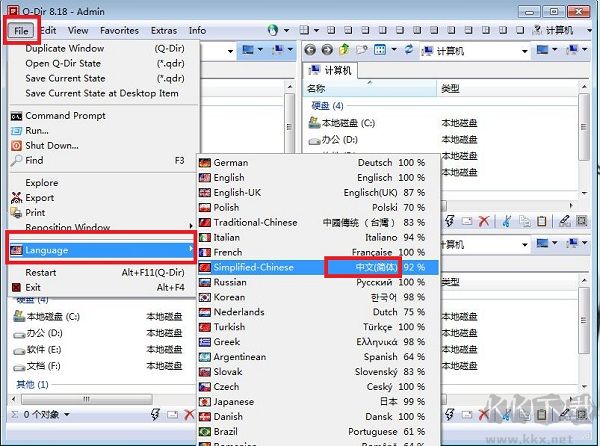Click the view mode grid icon in top-right pane

pos(380,50)
